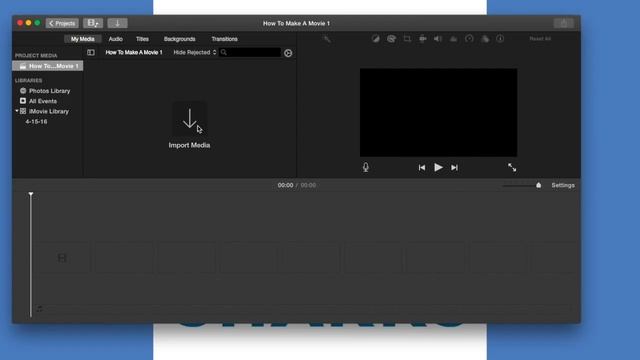Go back to Projects
The width and height of the screenshot is (640, 360).
click(62, 23)
